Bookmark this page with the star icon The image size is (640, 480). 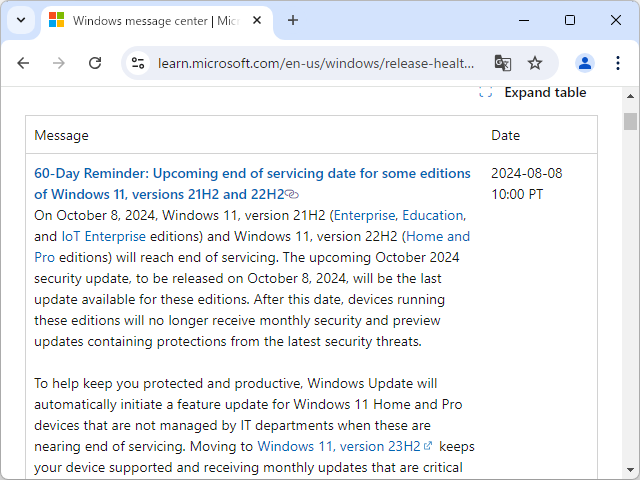535,63
